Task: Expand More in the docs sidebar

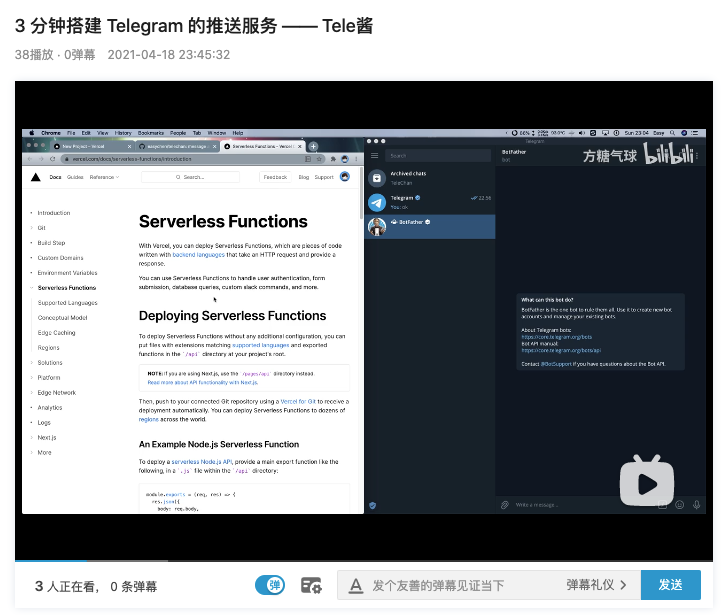Action: (x=44, y=452)
